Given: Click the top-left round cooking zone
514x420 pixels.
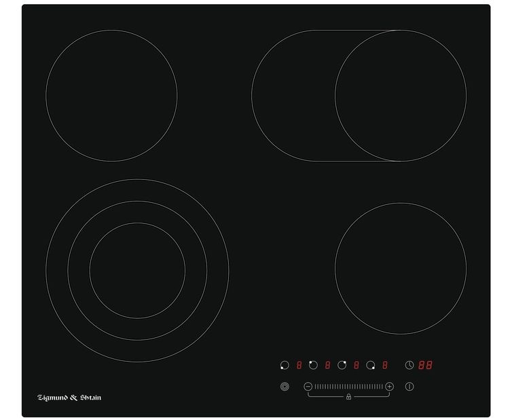Looking at the screenshot, I should [111, 96].
